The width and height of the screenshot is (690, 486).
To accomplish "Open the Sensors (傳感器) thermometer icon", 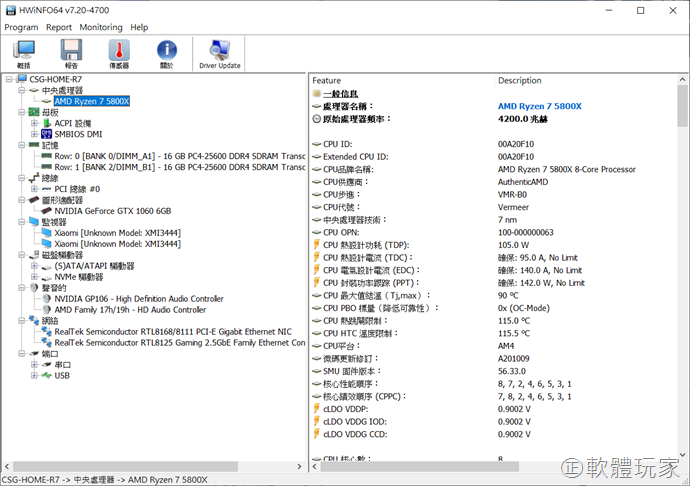I will (x=118, y=53).
